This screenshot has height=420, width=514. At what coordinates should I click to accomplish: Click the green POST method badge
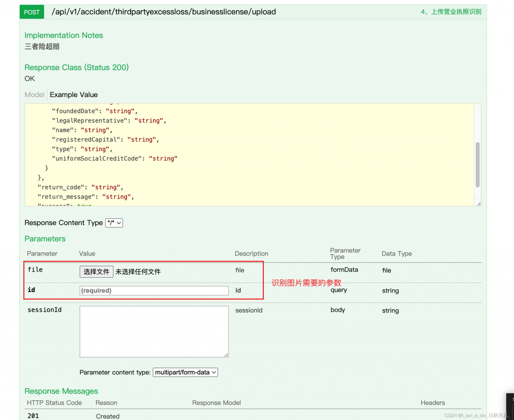[x=32, y=12]
